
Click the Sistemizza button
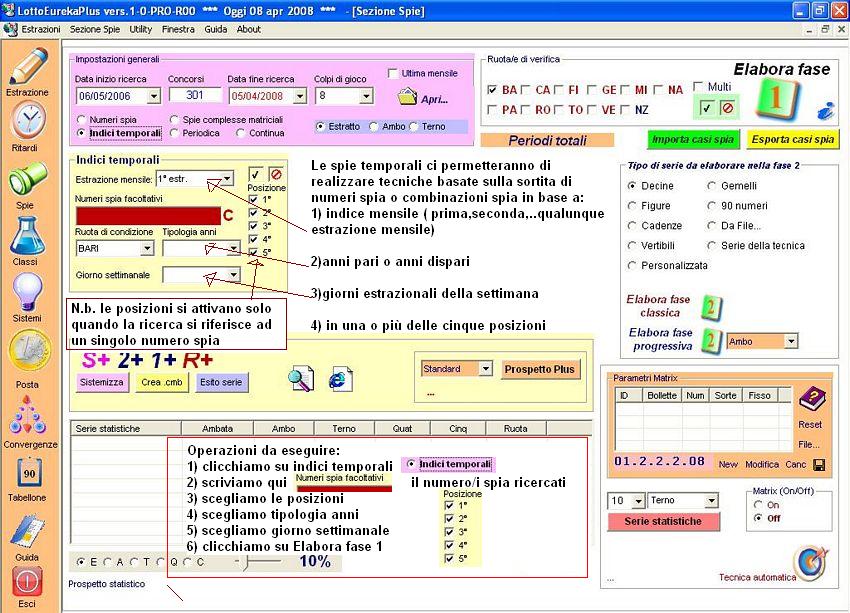102,382
